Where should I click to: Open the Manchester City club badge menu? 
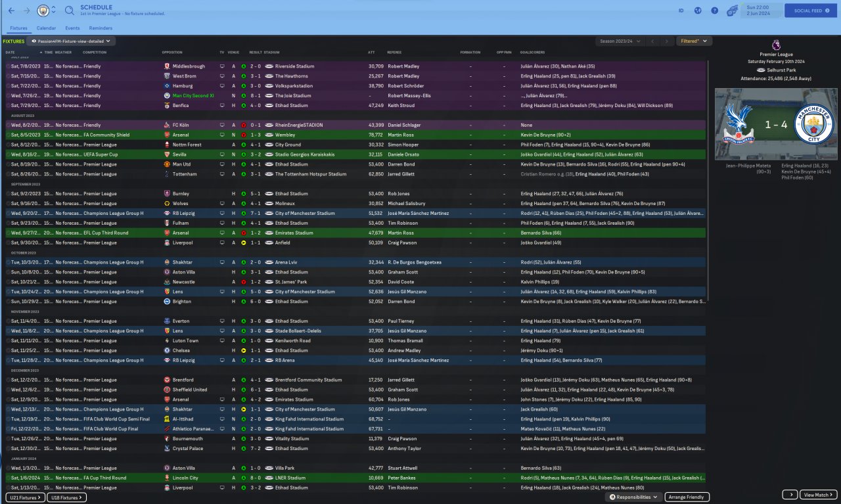coord(44,11)
